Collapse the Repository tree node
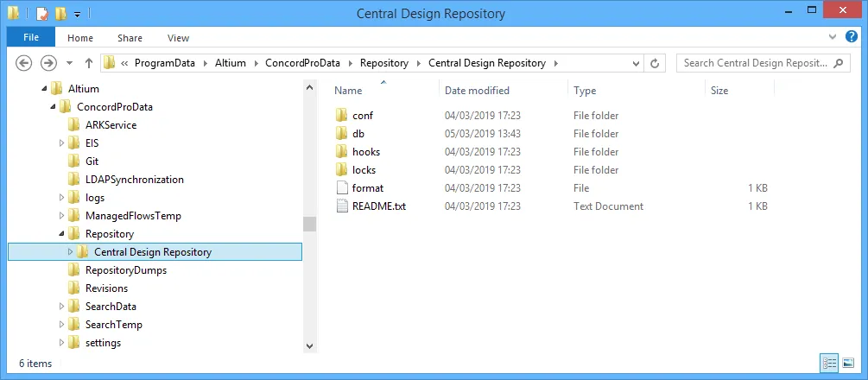The height and width of the screenshot is (380, 868). [61, 234]
